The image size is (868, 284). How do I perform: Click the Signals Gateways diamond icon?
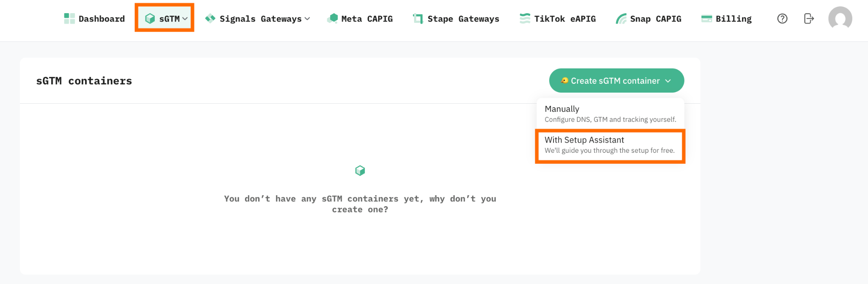coord(210,19)
